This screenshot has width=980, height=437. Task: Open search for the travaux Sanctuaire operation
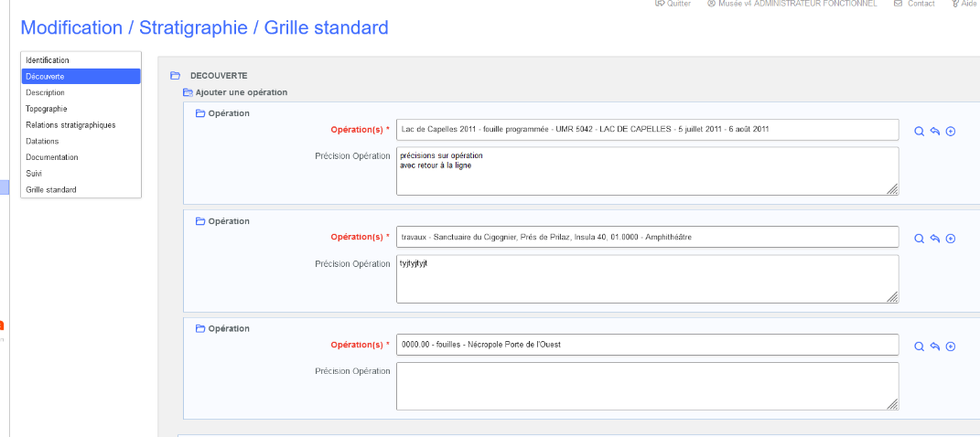(920, 239)
